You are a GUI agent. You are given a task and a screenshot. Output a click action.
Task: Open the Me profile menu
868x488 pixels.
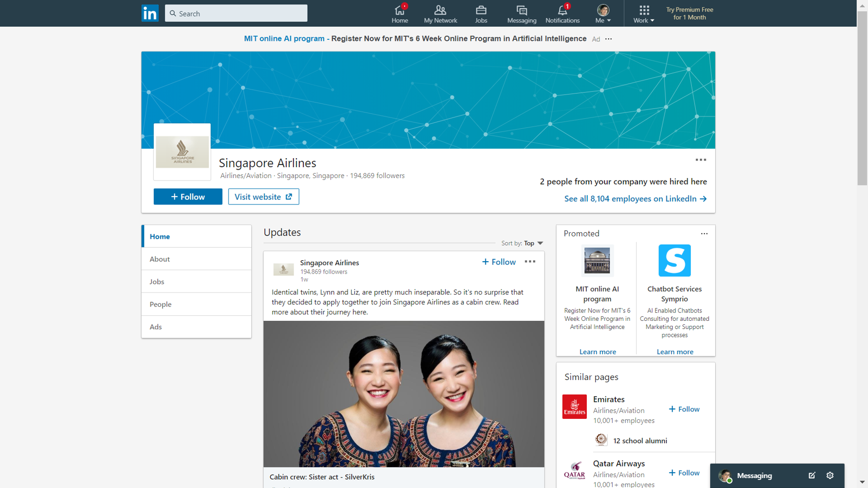pyautogui.click(x=603, y=14)
